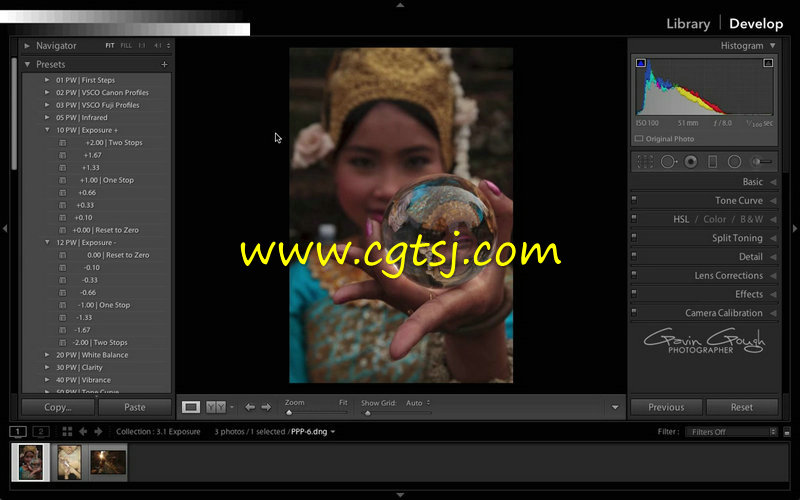This screenshot has height=500, width=800.
Task: Click Before/After view icon
Action: [216, 407]
